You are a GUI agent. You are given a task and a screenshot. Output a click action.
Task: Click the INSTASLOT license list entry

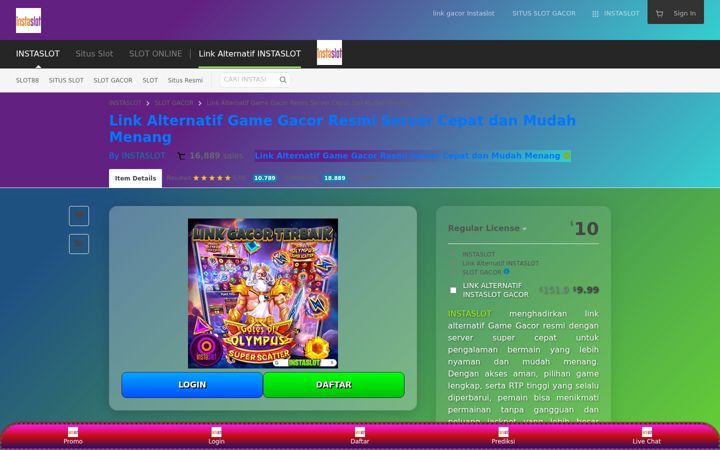[478, 254]
